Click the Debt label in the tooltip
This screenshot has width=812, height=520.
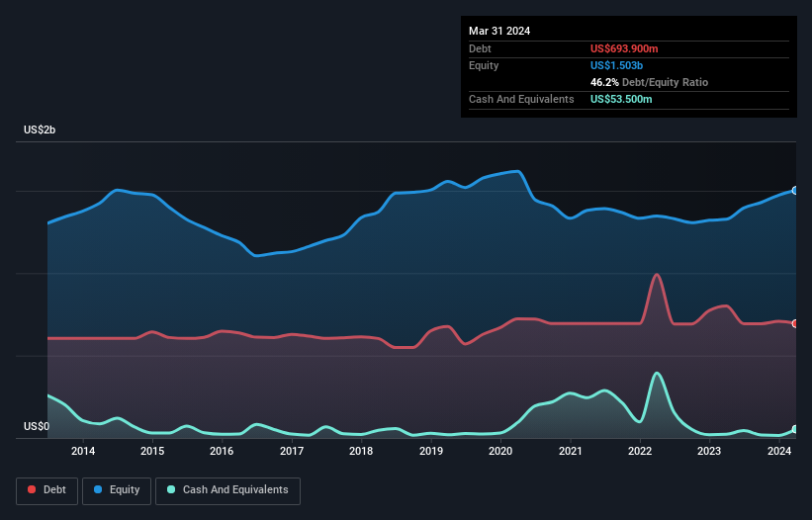(x=480, y=48)
